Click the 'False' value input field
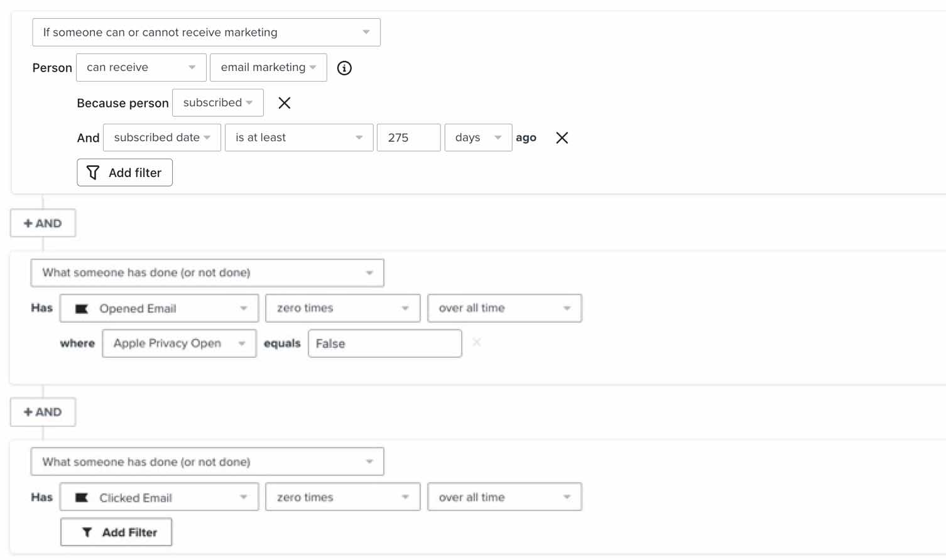Viewport: 946px width, 560px height. pyautogui.click(x=384, y=343)
